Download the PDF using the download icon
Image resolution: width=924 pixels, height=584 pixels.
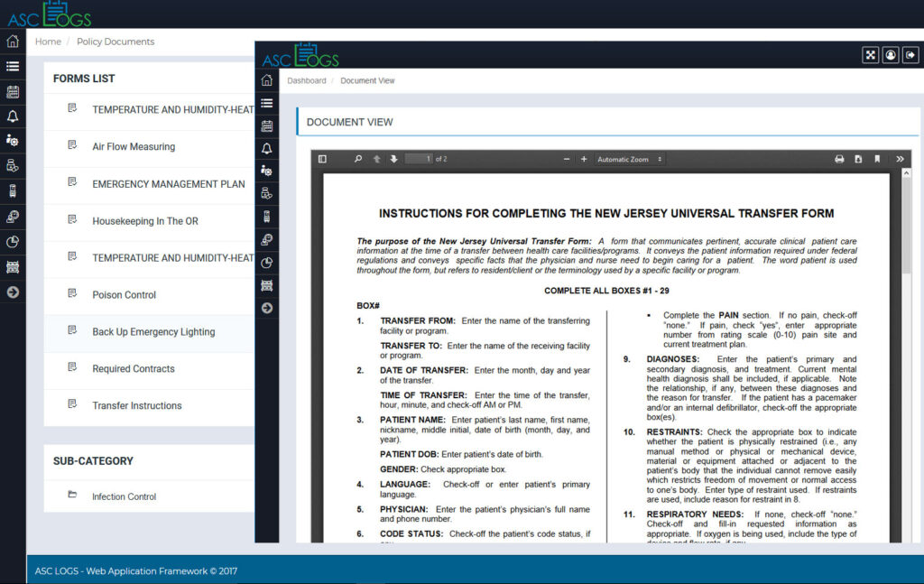858,159
